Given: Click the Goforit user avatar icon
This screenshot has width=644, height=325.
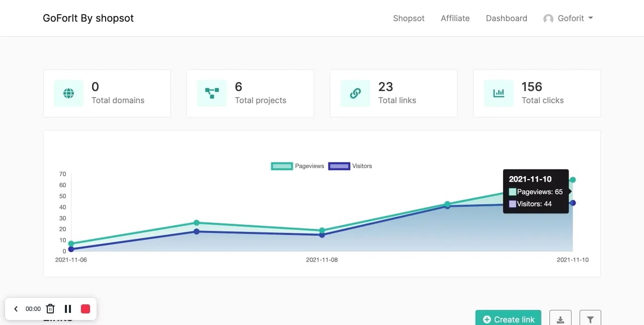Looking at the screenshot, I should click(548, 19).
